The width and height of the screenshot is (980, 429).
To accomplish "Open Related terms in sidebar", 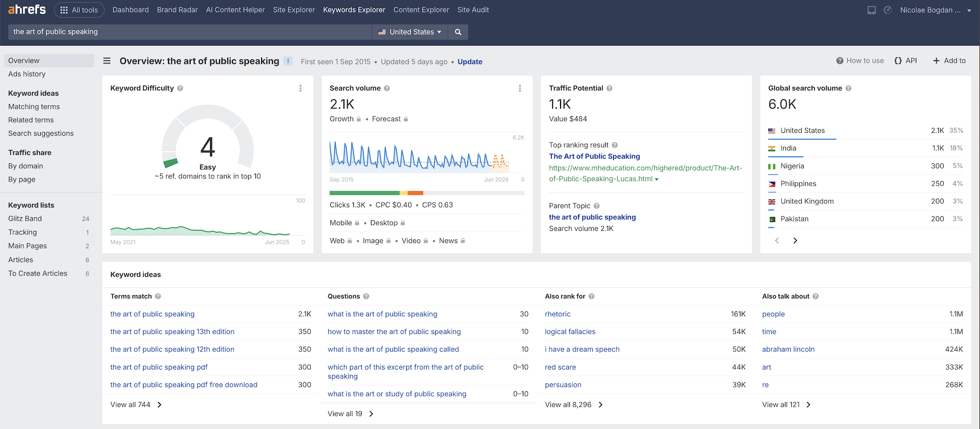I will tap(31, 120).
